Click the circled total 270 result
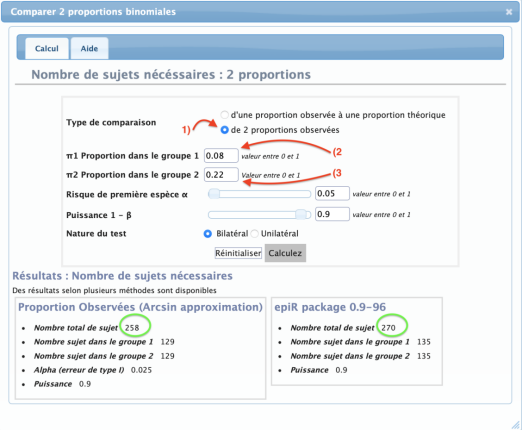Screen dimensions: 522x430 388,328
